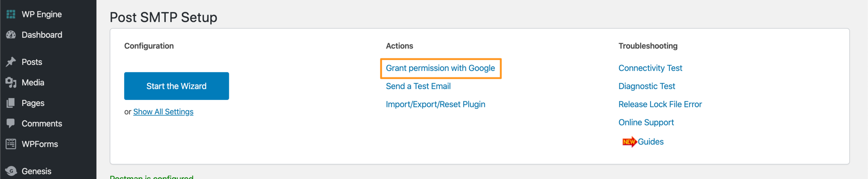Click the WP Engine grid icon

pyautogui.click(x=11, y=14)
